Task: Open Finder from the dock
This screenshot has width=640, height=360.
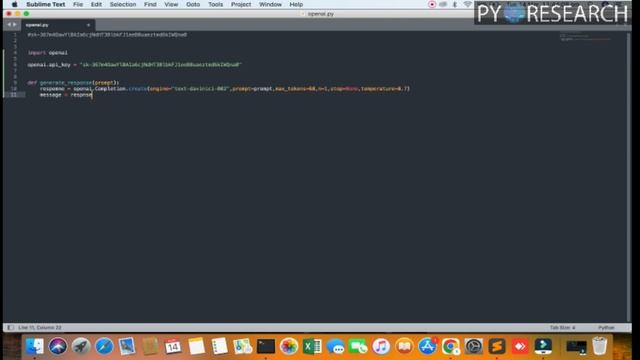Action: (35, 347)
